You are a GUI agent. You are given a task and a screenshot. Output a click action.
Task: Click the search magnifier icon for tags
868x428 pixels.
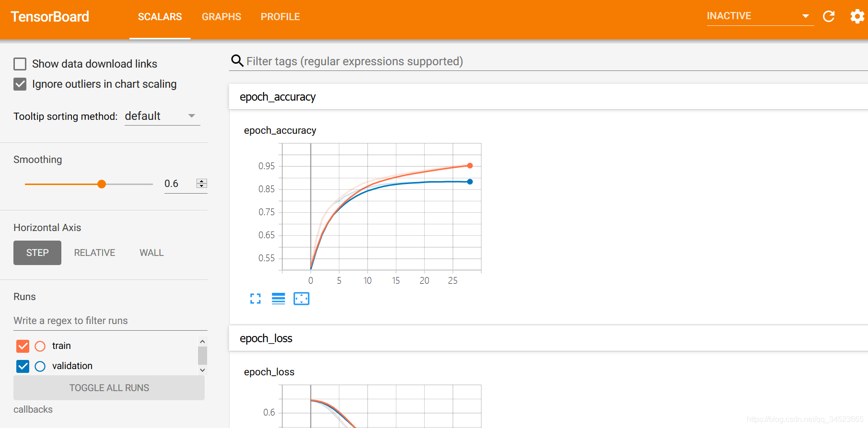pos(237,61)
